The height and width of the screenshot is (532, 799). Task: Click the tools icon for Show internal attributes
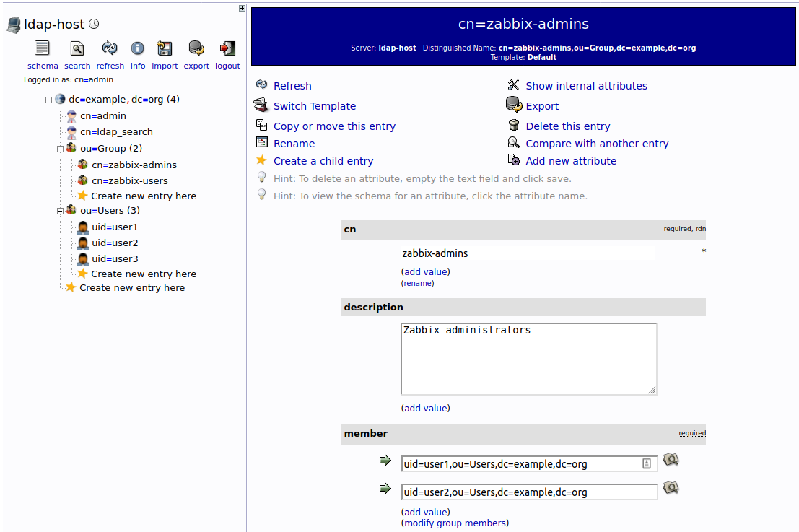pyautogui.click(x=514, y=84)
